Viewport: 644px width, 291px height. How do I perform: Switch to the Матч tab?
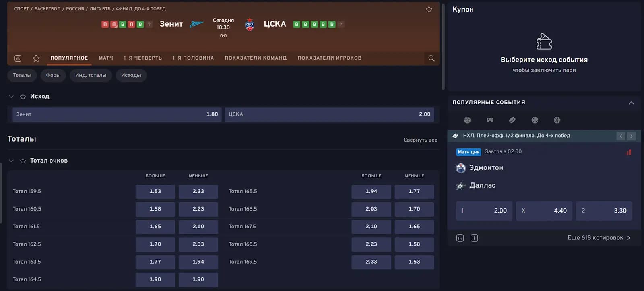(106, 58)
